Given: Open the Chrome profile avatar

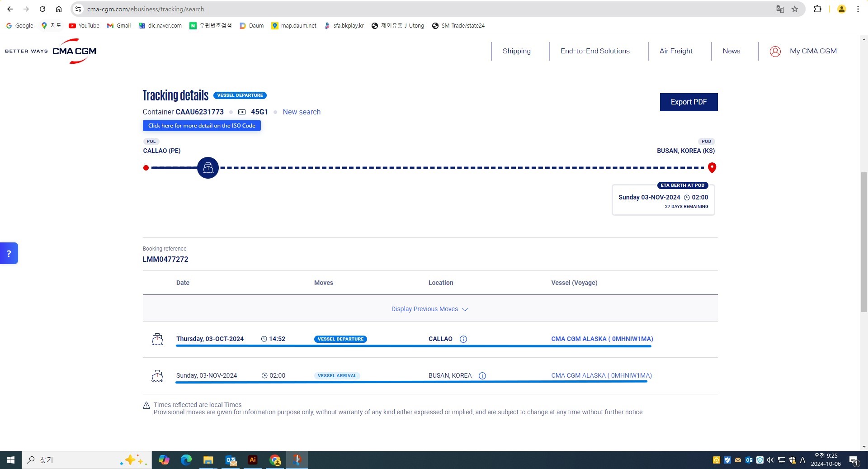Looking at the screenshot, I should pyautogui.click(x=842, y=9).
